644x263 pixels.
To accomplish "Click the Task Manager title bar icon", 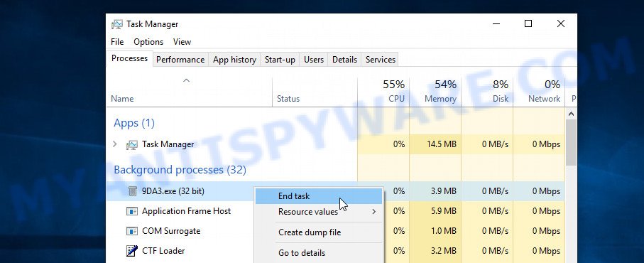I will (116, 24).
